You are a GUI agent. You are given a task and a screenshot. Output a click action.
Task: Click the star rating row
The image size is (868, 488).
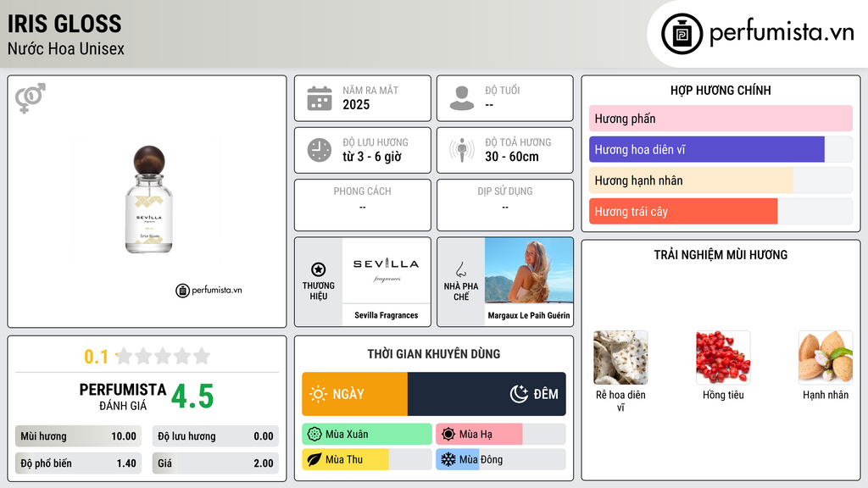click(163, 356)
